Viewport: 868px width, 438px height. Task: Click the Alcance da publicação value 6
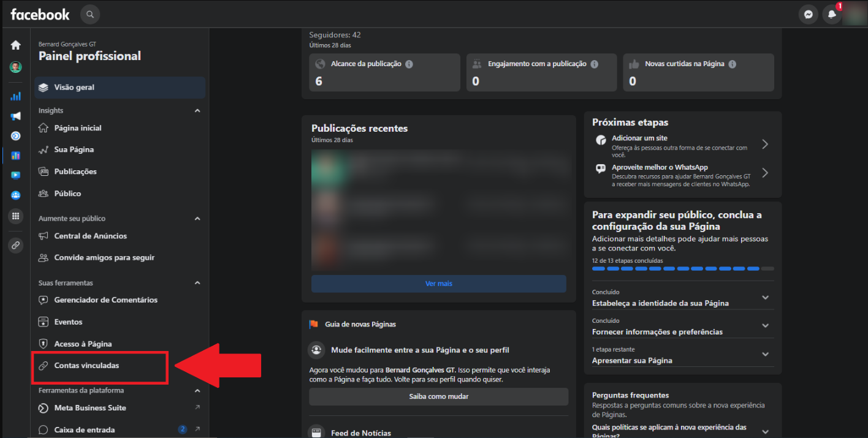coord(319,81)
